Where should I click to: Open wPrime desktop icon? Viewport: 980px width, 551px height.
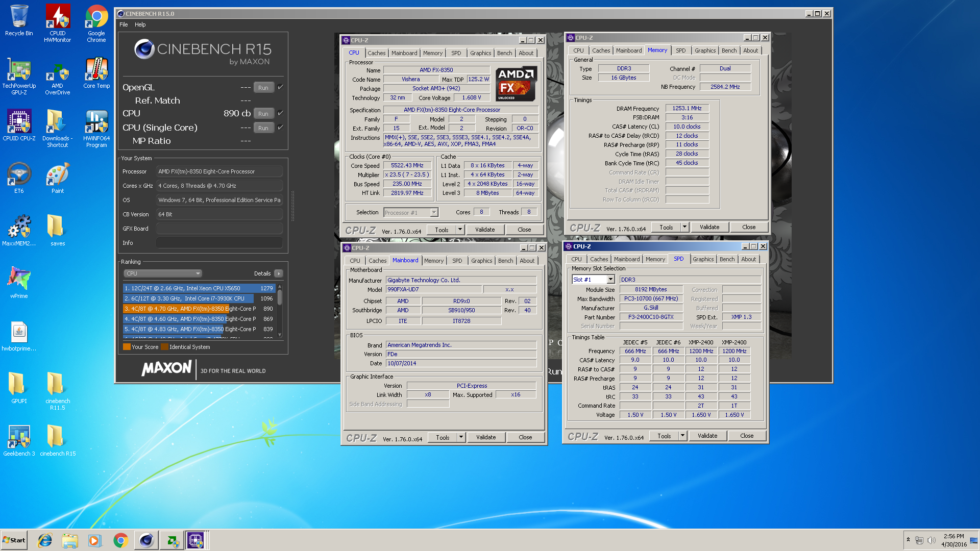(19, 282)
